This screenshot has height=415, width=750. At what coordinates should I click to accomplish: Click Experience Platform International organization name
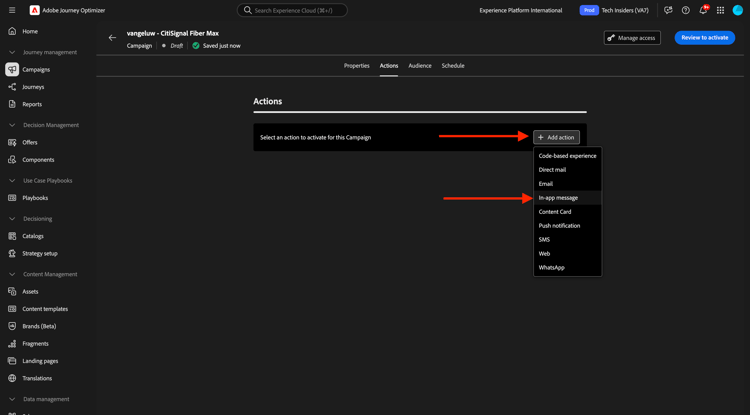coord(521,11)
